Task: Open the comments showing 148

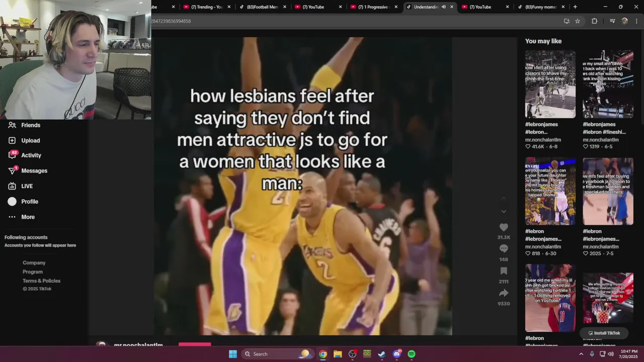Action: tap(504, 248)
